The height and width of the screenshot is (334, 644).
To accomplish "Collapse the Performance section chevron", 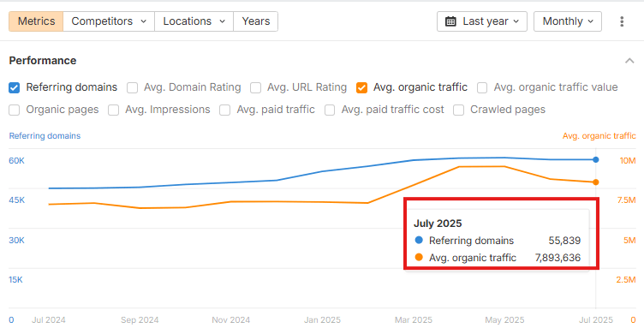I will coord(629,61).
